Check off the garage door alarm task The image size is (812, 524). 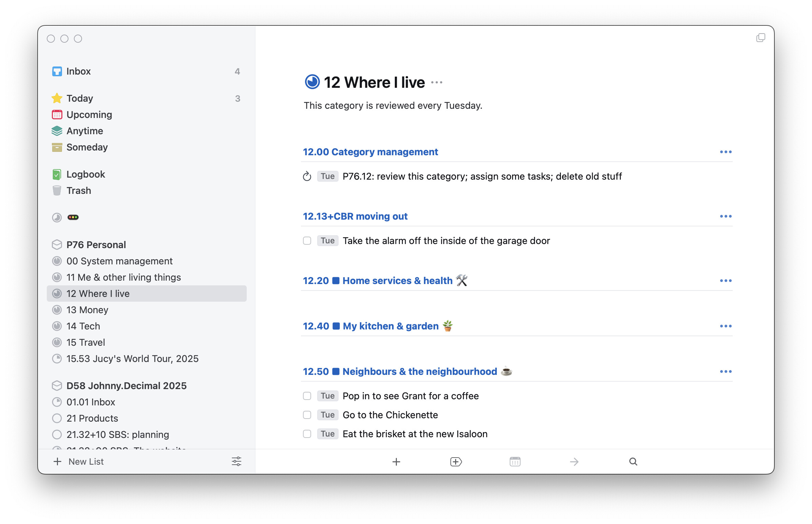307,241
